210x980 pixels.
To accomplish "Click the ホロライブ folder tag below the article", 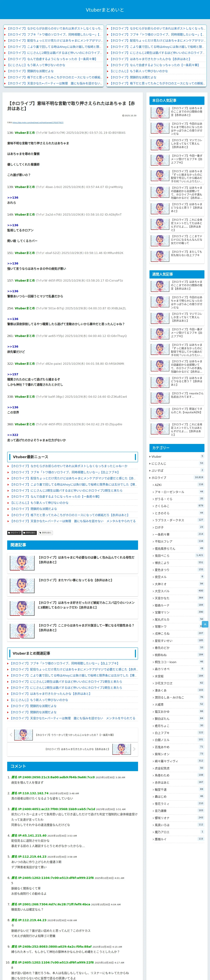I will [x=15, y=533].
